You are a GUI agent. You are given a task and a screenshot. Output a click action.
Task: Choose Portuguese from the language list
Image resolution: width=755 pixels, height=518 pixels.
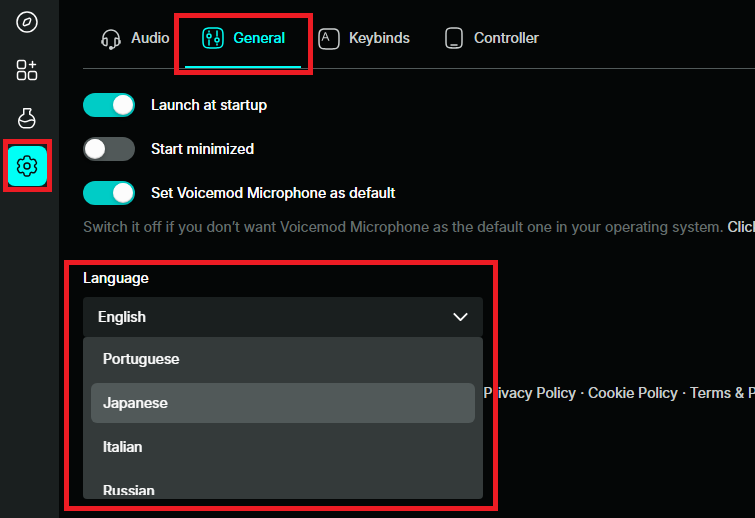coord(283,359)
